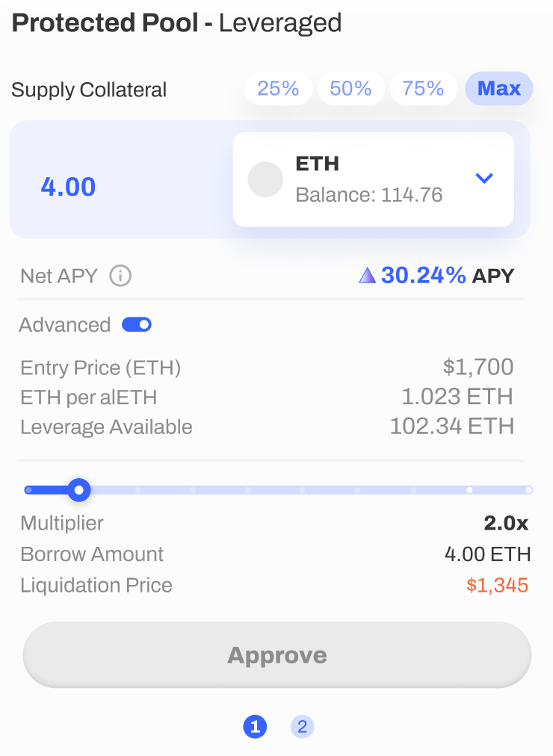The height and width of the screenshot is (756, 553).
Task: Click the Net APY info icon
Action: 120,276
